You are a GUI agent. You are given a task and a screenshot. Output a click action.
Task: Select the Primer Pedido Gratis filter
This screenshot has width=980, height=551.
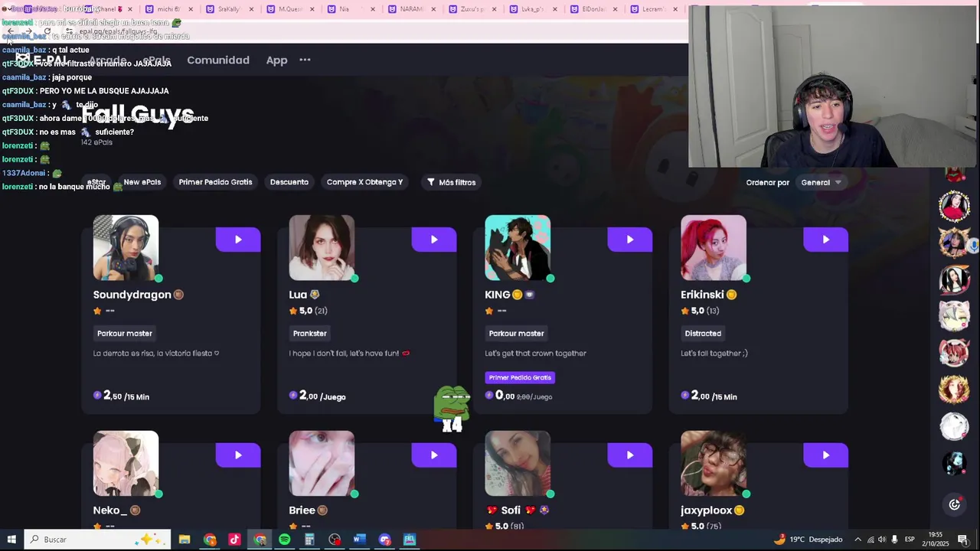pyautogui.click(x=215, y=182)
